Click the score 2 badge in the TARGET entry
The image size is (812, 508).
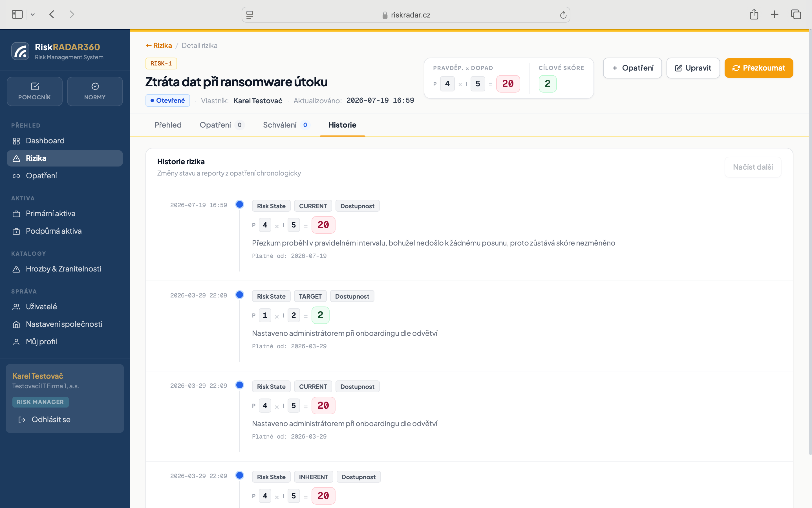321,315
